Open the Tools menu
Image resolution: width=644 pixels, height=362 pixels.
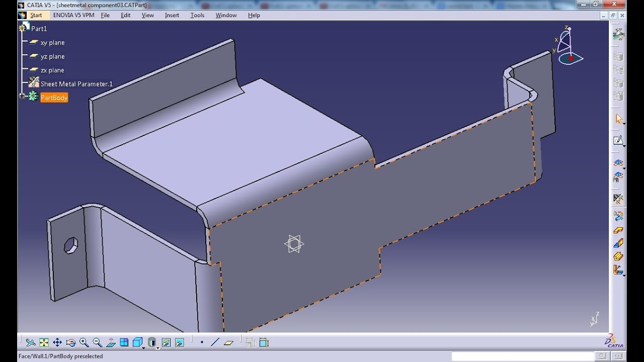[197, 15]
